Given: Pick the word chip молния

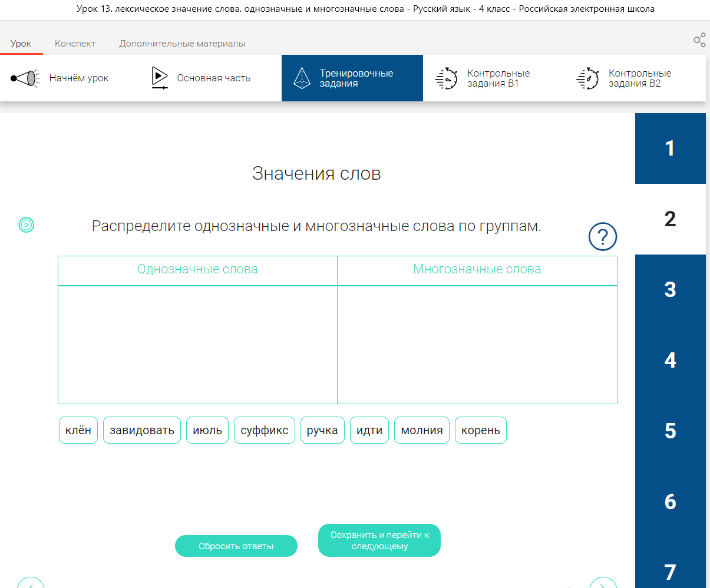Looking at the screenshot, I should coord(421,430).
